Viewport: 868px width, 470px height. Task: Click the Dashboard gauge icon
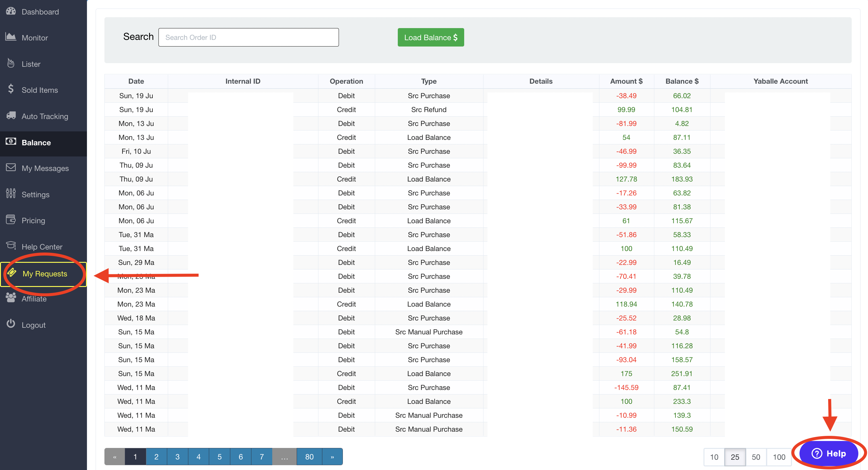pyautogui.click(x=11, y=11)
